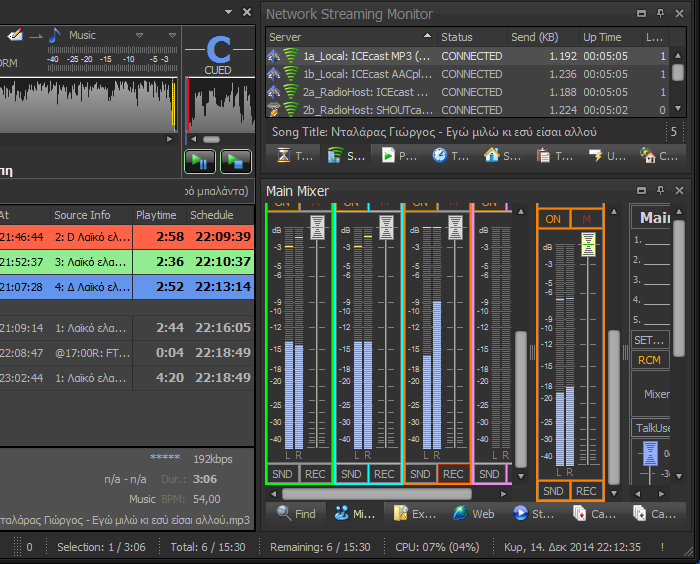Open the Find tab with magnifier icon
The height and width of the screenshot is (564, 700).
(x=296, y=514)
